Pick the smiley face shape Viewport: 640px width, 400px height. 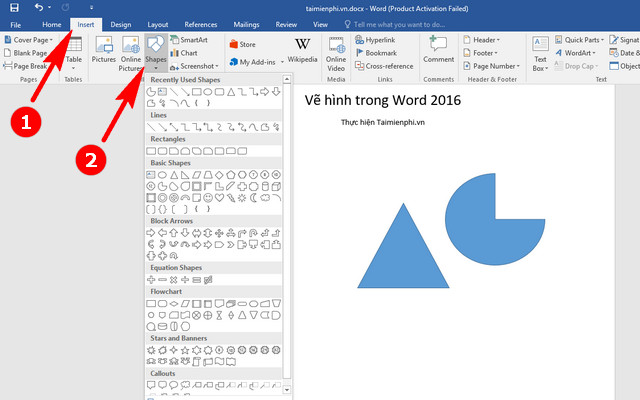(208, 198)
